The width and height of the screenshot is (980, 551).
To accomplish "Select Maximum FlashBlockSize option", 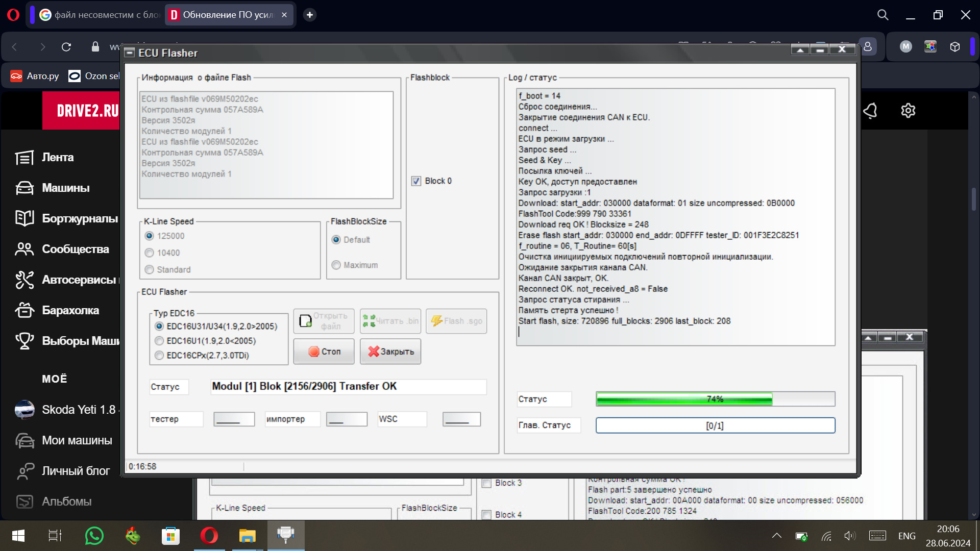I will (336, 265).
